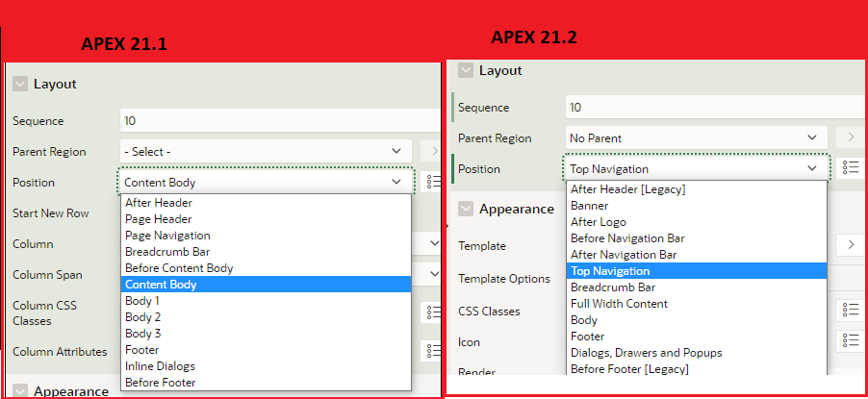868x399 pixels.
Task: Collapse the Appearance section below Position
Action: click(x=466, y=209)
